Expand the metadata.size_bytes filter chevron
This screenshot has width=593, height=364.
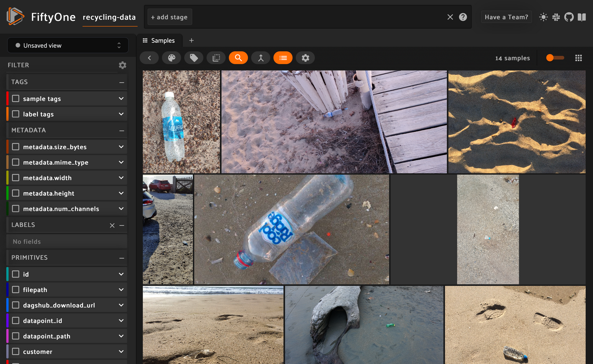121,147
